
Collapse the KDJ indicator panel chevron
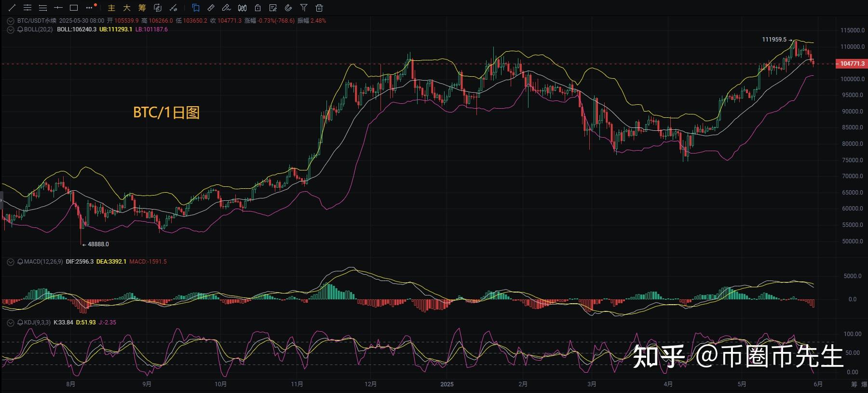10,323
